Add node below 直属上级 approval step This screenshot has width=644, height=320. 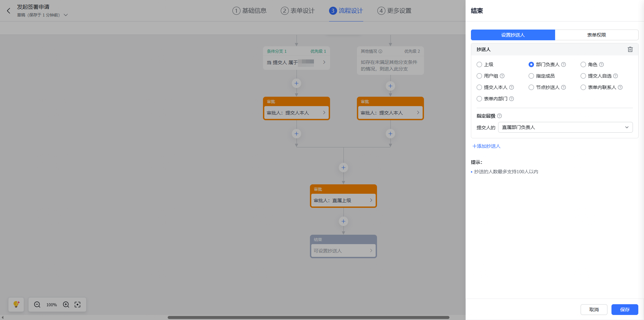(343, 221)
